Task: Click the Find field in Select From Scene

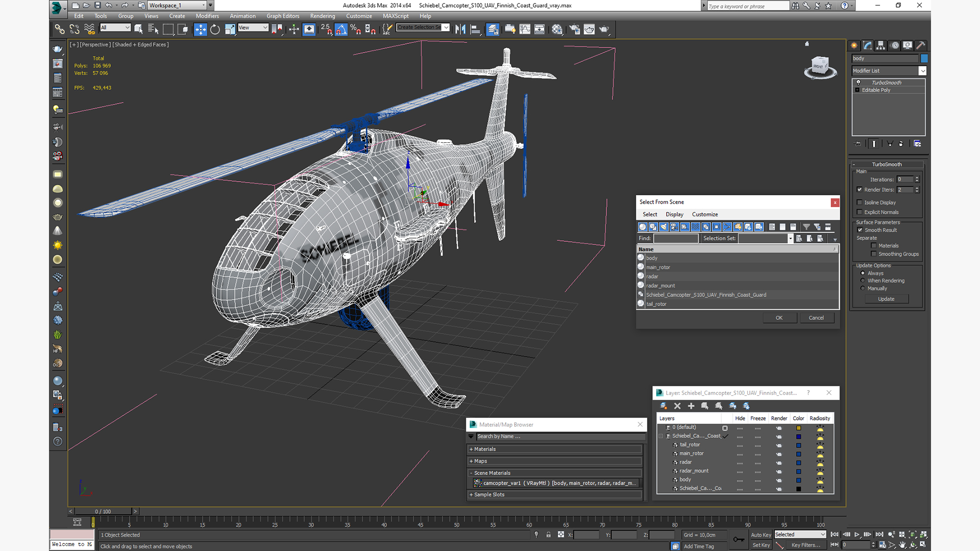Action: [x=675, y=238]
